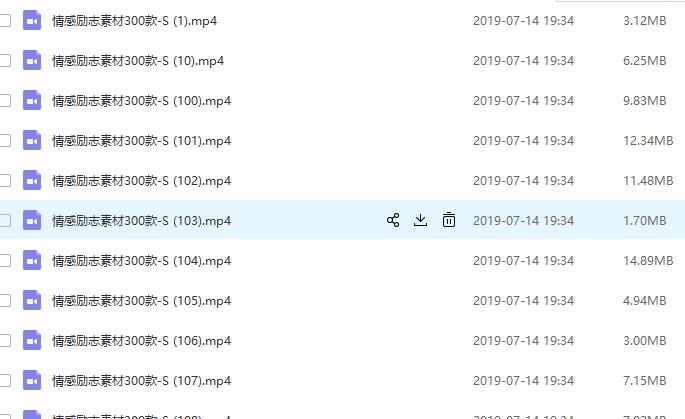
Task: Mark checkbox for S (106).mp4
Action: [5, 340]
